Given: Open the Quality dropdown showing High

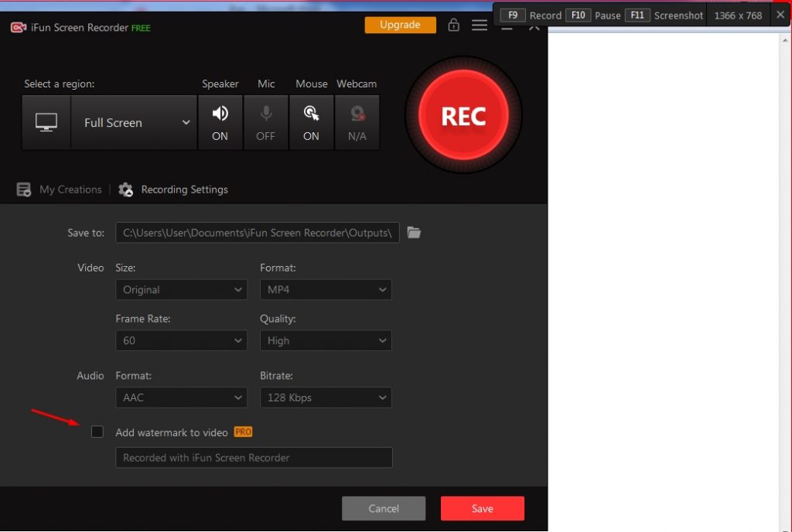Looking at the screenshot, I should click(326, 341).
